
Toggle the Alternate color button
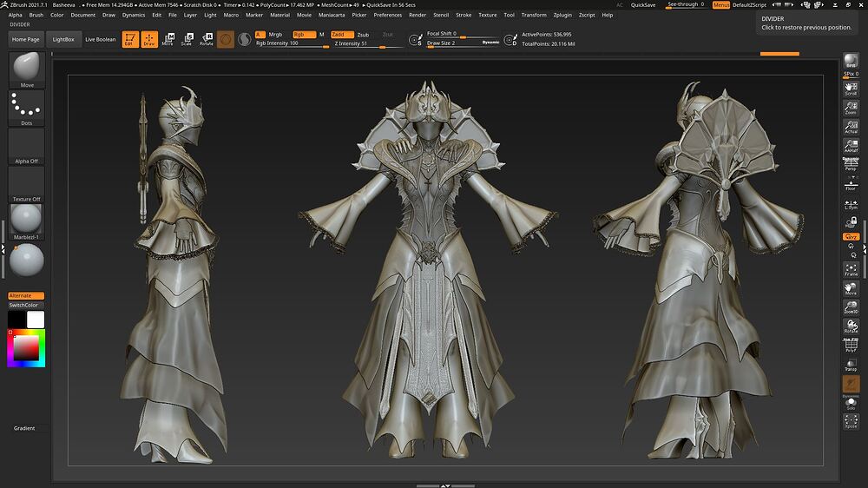[x=26, y=296]
